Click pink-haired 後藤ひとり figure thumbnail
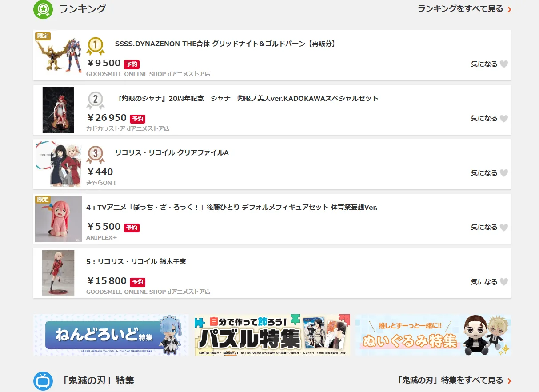Image resolution: width=539 pixels, height=392 pixels. [x=59, y=219]
